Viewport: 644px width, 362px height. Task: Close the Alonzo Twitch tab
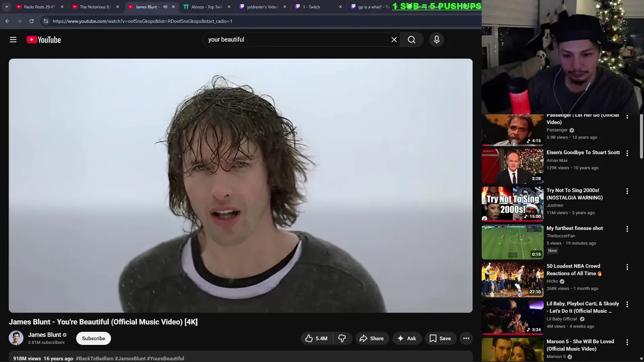tap(229, 7)
